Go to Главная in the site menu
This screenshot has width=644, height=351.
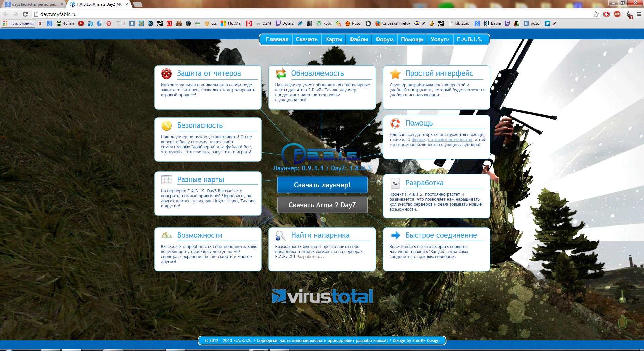click(277, 39)
